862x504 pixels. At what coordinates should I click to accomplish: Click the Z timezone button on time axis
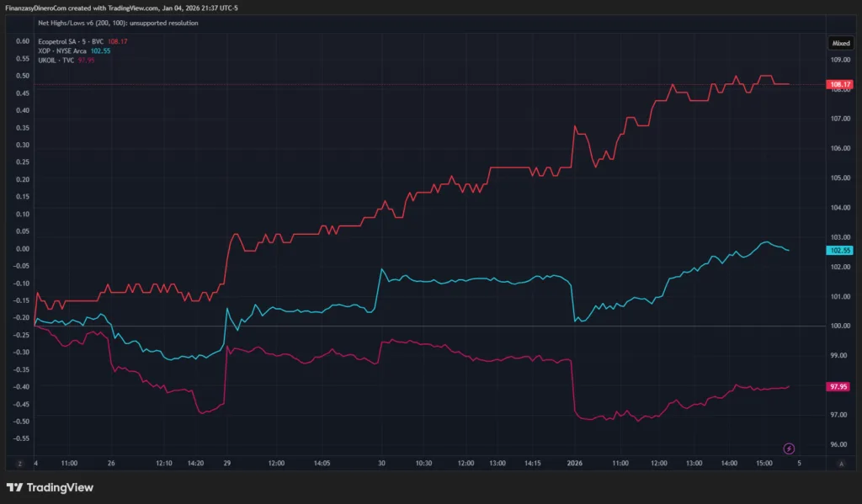pos(19,463)
